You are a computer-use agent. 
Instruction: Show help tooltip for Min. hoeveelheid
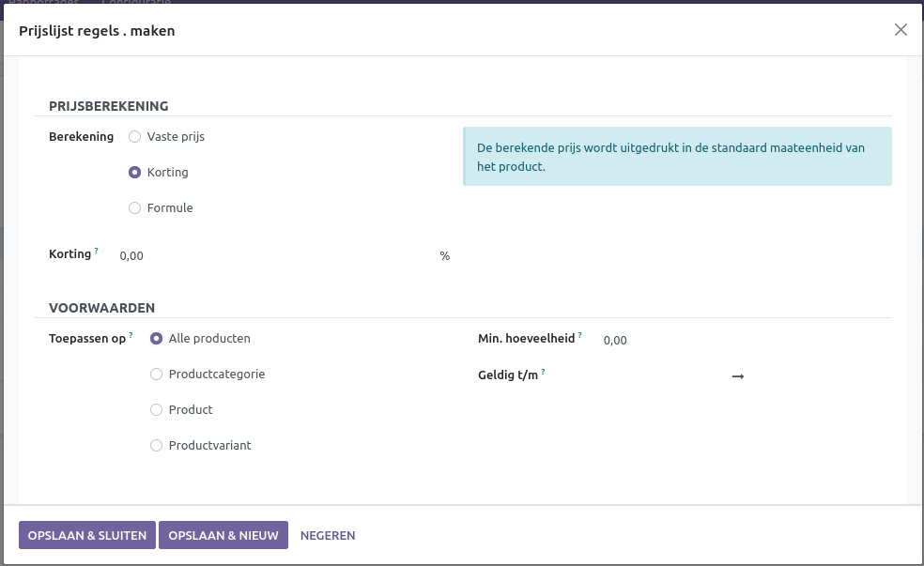coord(580,335)
